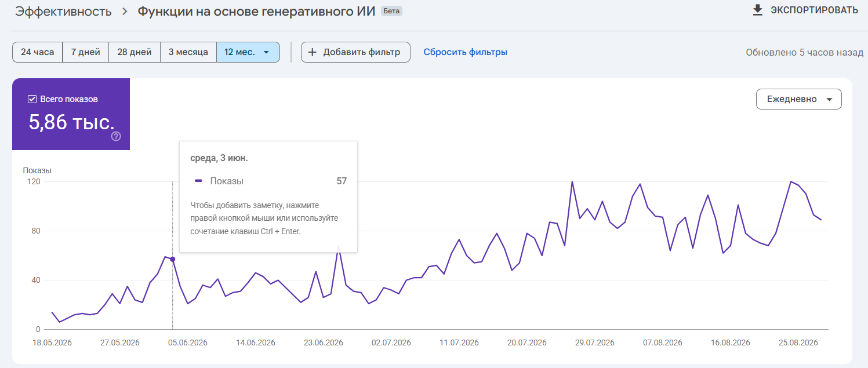The image size is (868, 368).
Task: Click the 20.07.2026 axis date label
Action: point(526,343)
